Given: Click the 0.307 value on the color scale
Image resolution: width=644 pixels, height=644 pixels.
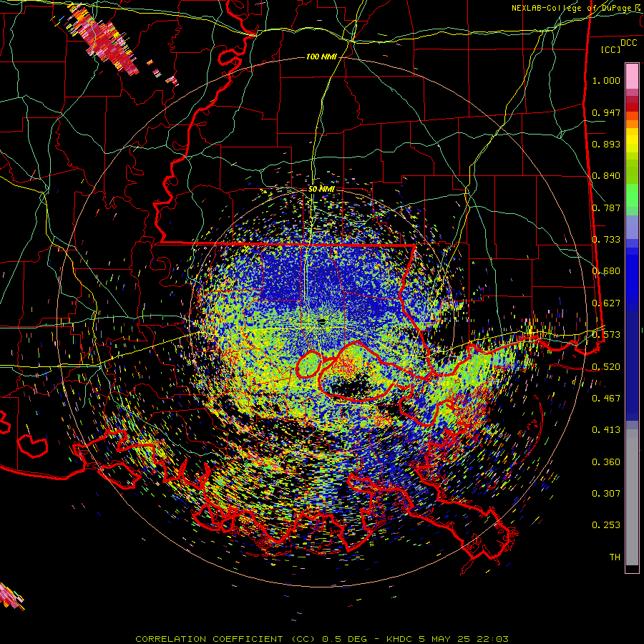Looking at the screenshot, I should click(606, 494).
